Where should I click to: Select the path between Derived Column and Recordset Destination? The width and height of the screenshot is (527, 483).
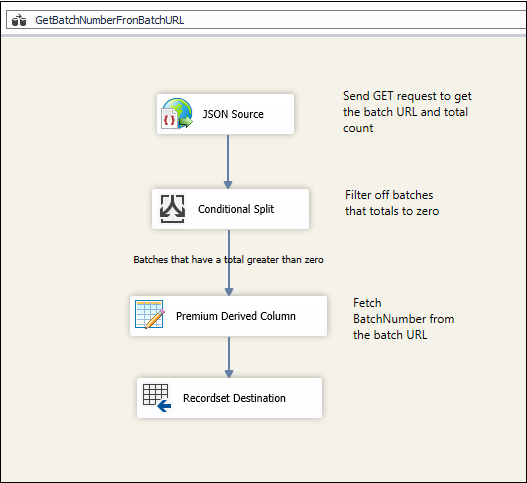[229, 354]
